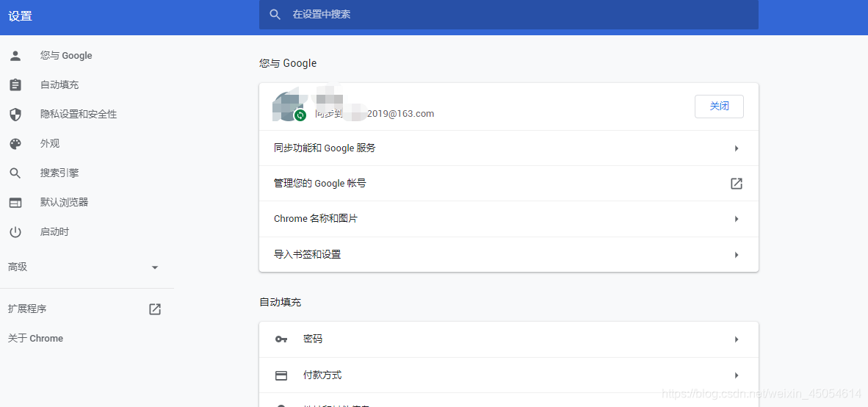The image size is (868, 407).
Task: Click the credit card icon for 付款方式
Action: (281, 375)
